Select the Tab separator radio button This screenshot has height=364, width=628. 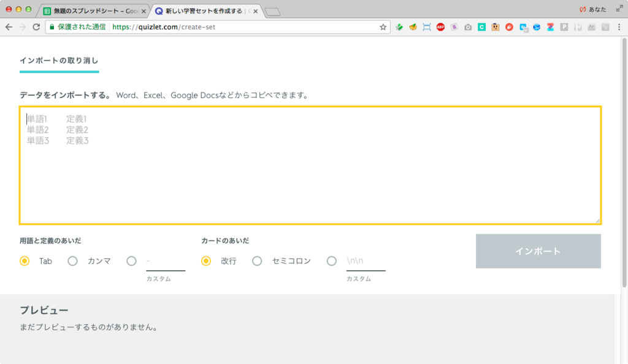click(25, 261)
